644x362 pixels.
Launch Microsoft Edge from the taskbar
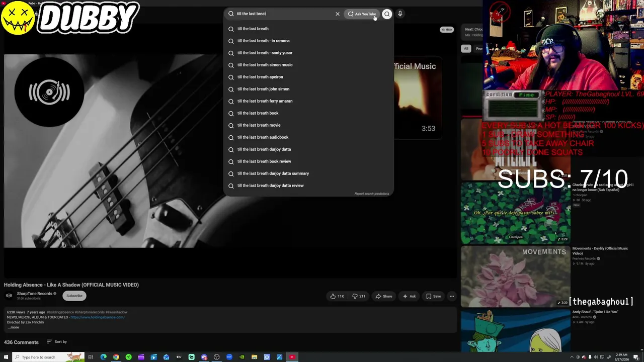point(103,357)
